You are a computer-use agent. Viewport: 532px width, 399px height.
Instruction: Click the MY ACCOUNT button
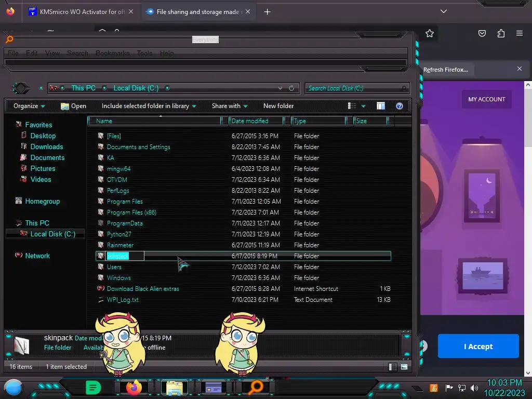[486, 99]
